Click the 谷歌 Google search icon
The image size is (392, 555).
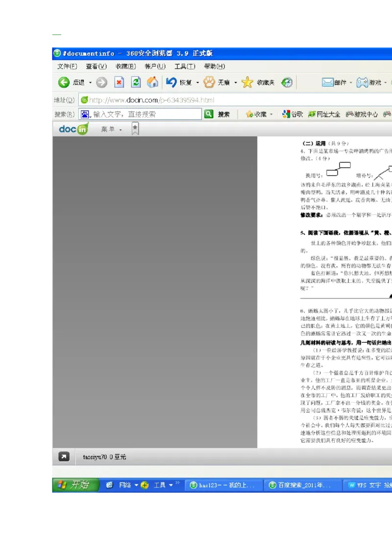point(286,114)
